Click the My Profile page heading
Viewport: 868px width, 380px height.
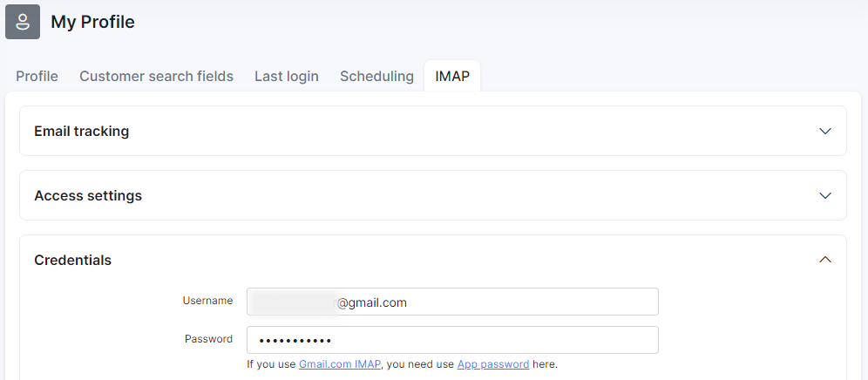coord(93,22)
